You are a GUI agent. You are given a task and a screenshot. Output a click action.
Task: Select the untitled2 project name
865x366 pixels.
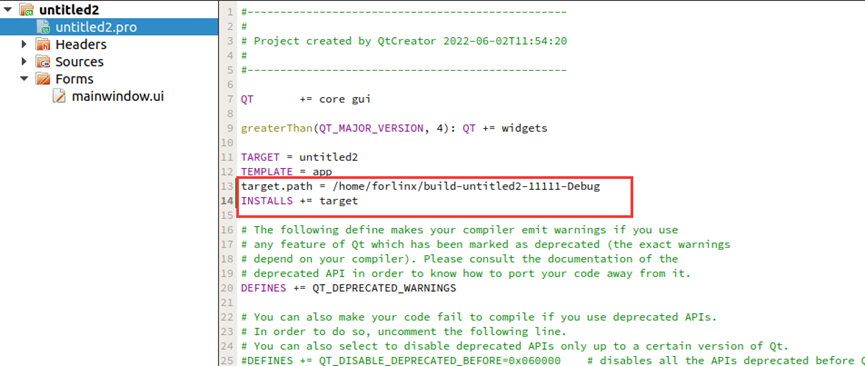coord(69,9)
